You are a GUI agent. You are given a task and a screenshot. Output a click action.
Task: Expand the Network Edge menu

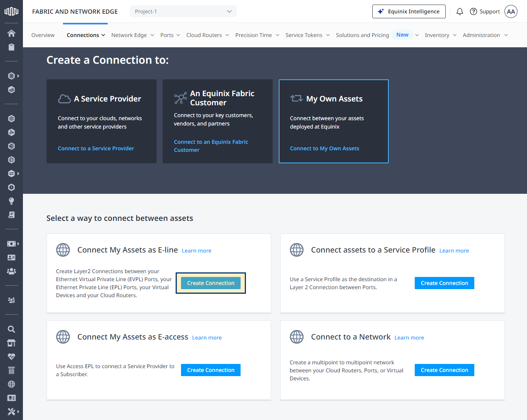(x=133, y=35)
